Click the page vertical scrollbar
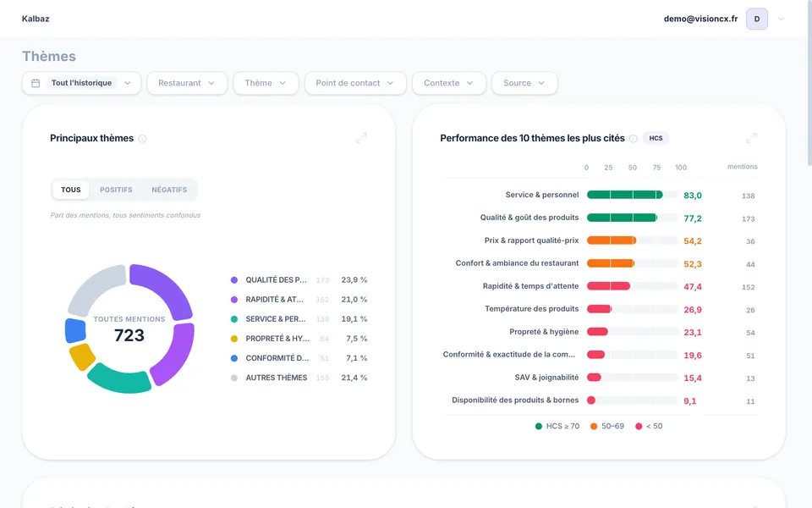Screen dimensions: 812x508 tap(809, 83)
